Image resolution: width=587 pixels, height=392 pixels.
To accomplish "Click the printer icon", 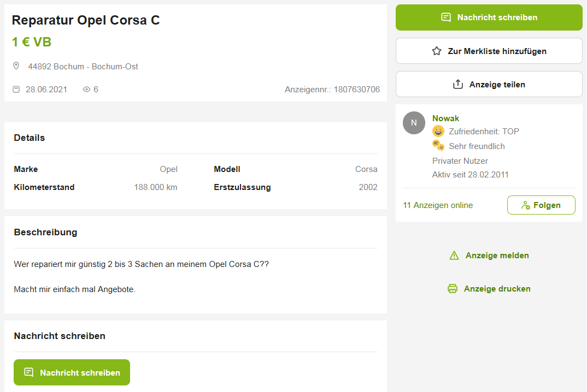I will (x=453, y=289).
